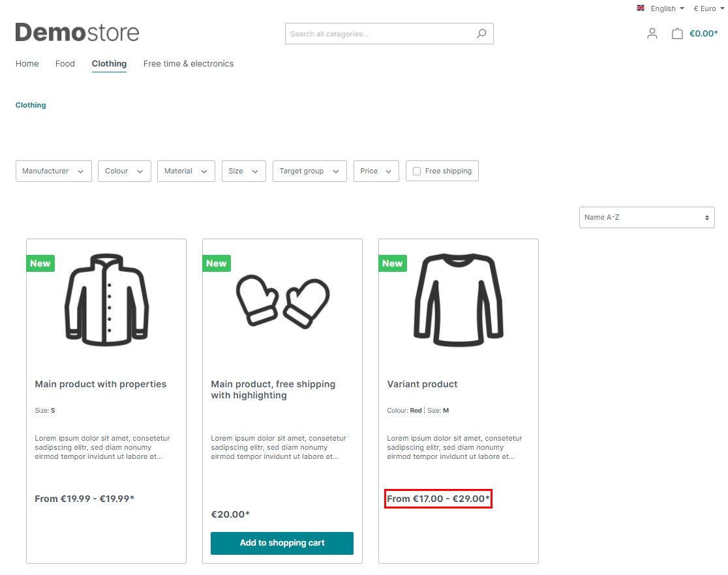Click Colour: Red property text
The image size is (728, 575).
[x=404, y=410]
